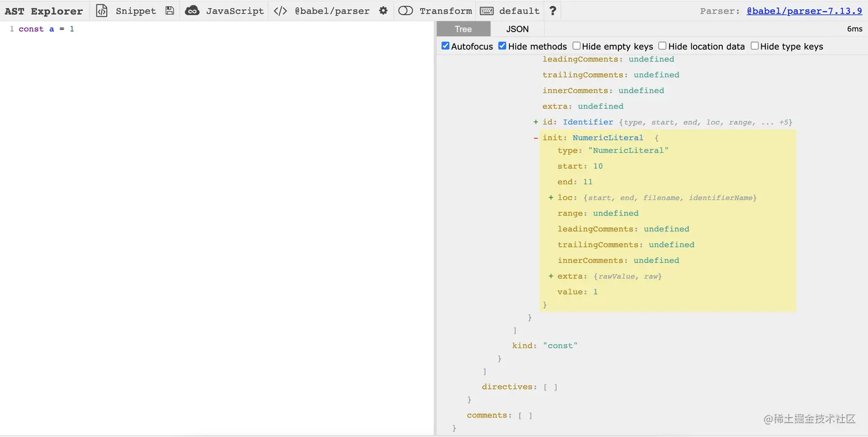
Task: Open the JavaScript language menu
Action: (x=235, y=10)
